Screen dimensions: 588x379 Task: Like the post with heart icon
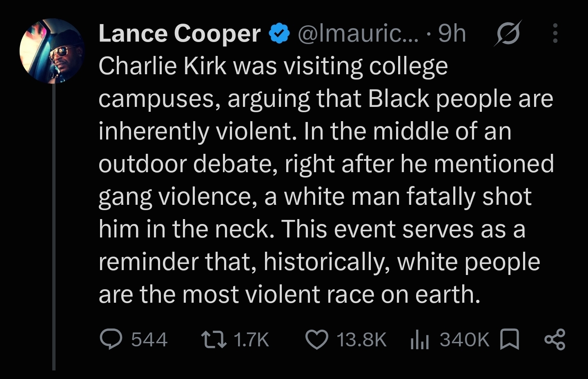pyautogui.click(x=317, y=340)
